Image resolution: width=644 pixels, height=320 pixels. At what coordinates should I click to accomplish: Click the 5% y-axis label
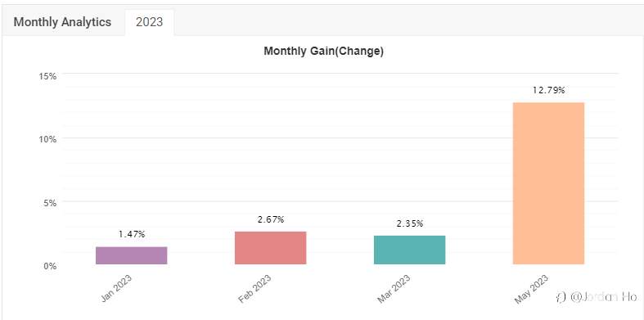(50, 203)
